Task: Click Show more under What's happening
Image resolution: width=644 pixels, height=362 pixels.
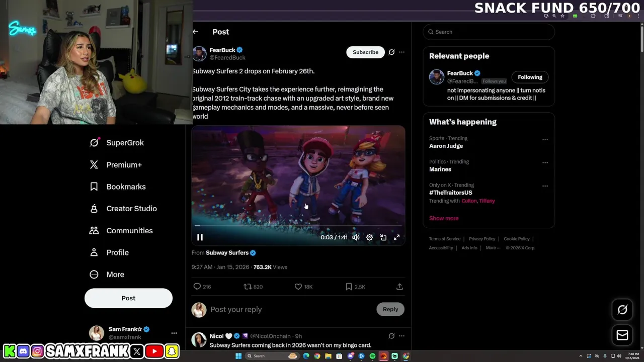Action: point(444,218)
